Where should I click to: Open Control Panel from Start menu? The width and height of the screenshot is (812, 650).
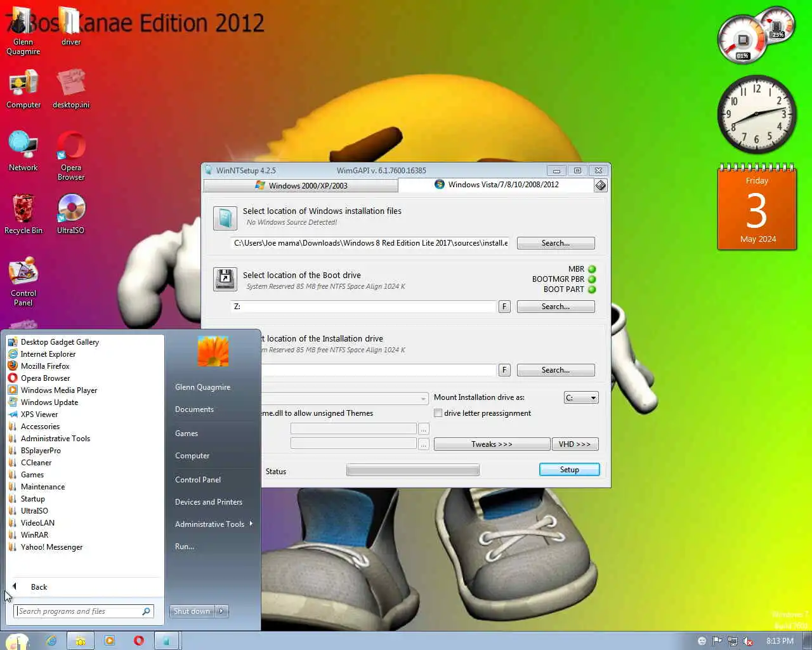pyautogui.click(x=198, y=480)
